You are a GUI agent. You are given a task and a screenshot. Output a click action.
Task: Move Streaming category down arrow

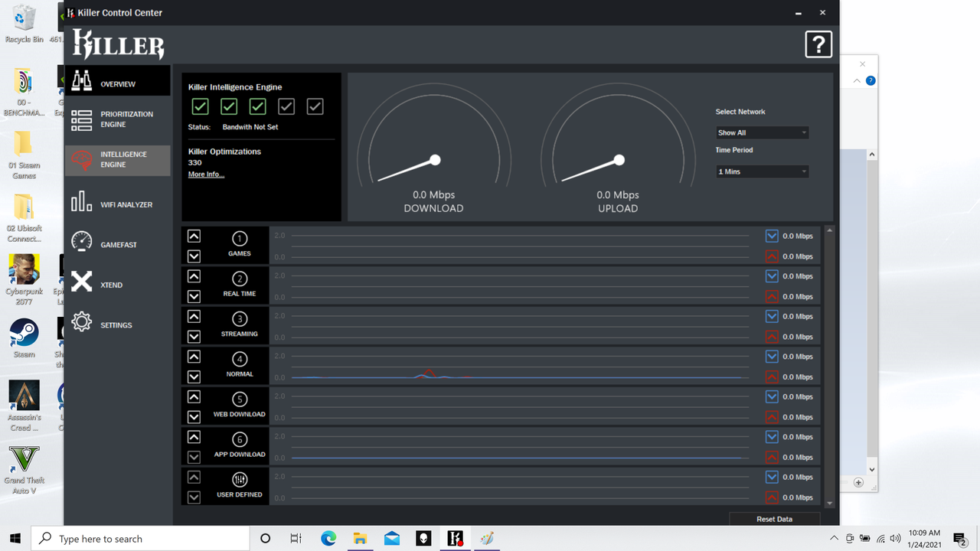pos(194,337)
